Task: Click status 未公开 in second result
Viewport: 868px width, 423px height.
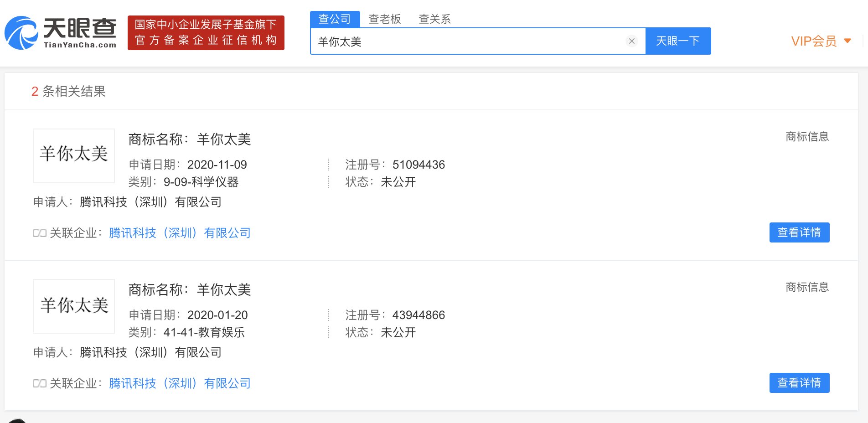Action: (398, 332)
